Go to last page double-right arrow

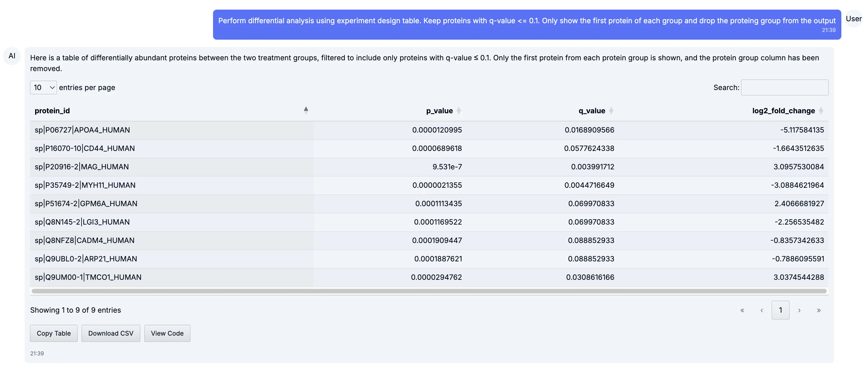[x=819, y=310]
